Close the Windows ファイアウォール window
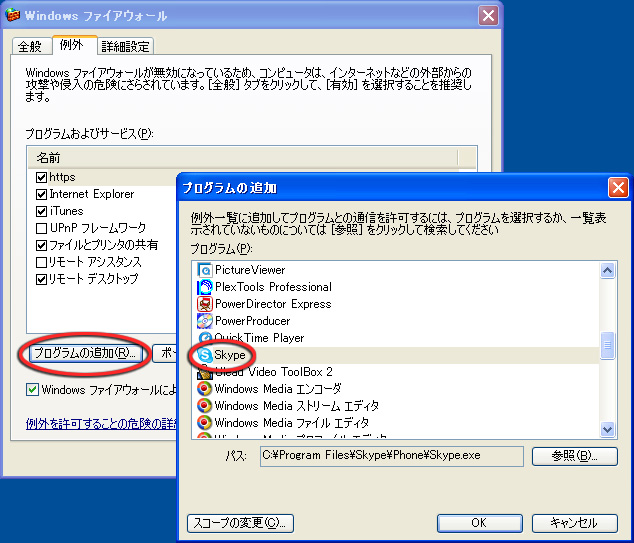This screenshot has width=634, height=543. click(x=488, y=16)
